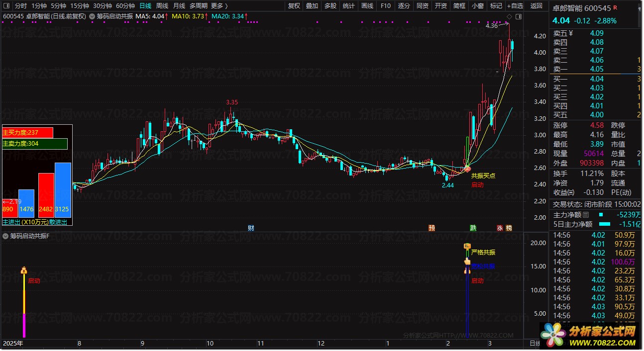
Task: Click the 主买力度:237 red bar
Action: (x=28, y=133)
